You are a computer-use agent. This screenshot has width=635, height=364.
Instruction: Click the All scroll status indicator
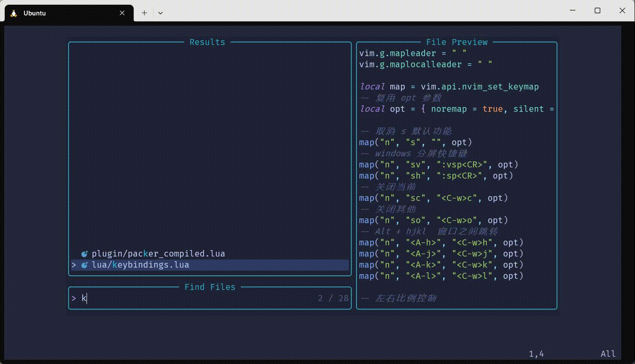[x=608, y=353]
